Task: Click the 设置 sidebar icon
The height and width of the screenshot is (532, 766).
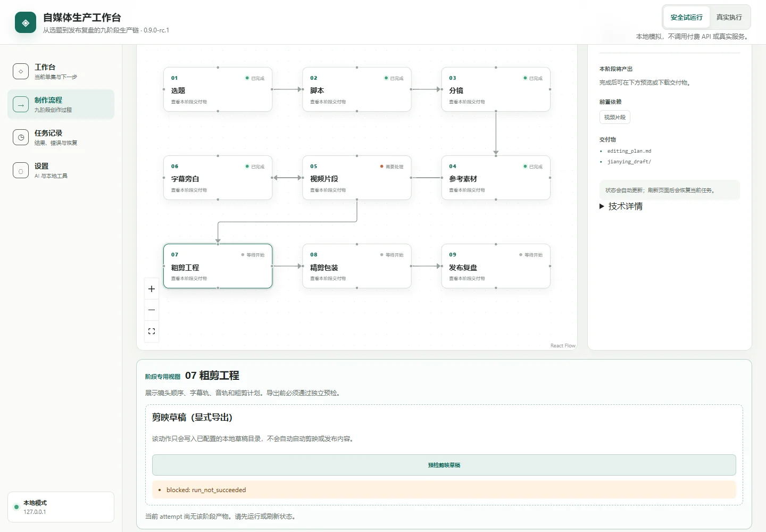Action: [x=21, y=170]
